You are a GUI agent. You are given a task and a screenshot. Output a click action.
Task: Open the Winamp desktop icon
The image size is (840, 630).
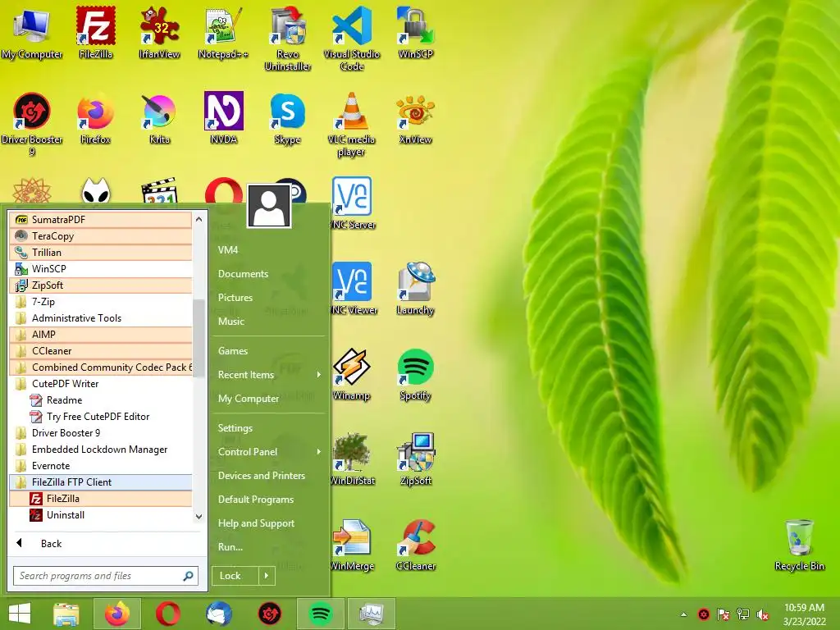point(351,374)
